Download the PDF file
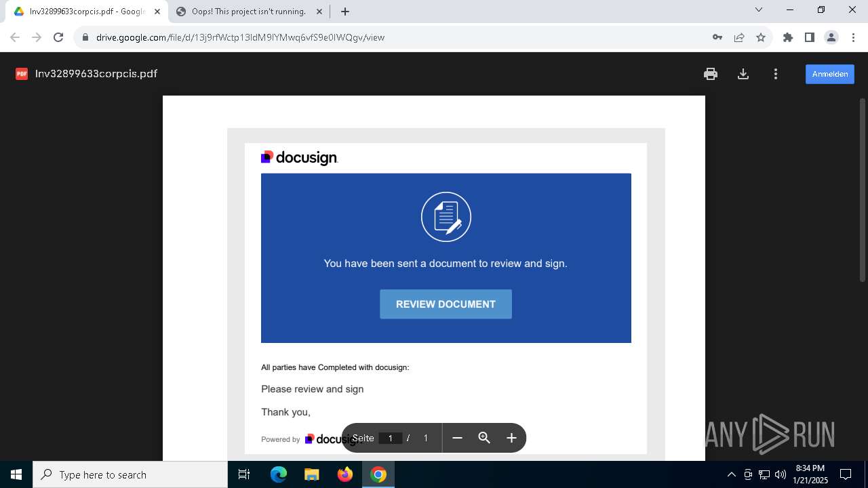 tap(743, 74)
